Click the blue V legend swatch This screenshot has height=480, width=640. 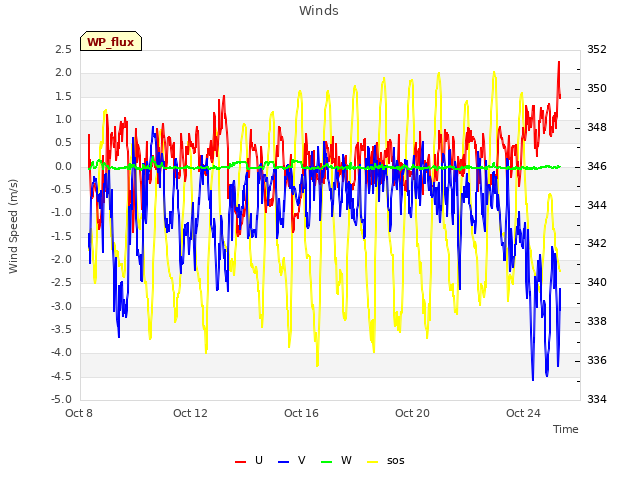[x=283, y=462]
